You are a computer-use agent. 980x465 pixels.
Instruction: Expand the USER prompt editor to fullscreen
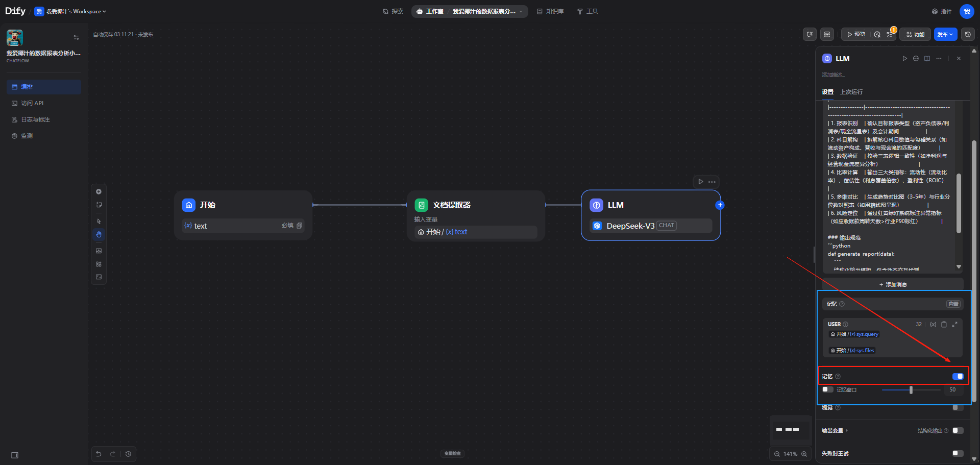[954, 324]
